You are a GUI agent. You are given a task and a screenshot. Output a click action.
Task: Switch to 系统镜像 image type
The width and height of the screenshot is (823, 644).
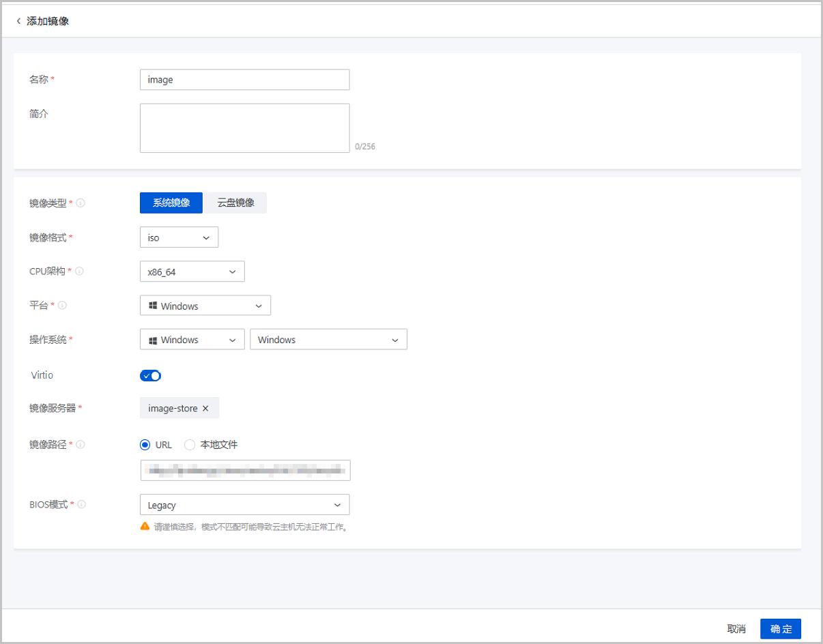pos(171,203)
